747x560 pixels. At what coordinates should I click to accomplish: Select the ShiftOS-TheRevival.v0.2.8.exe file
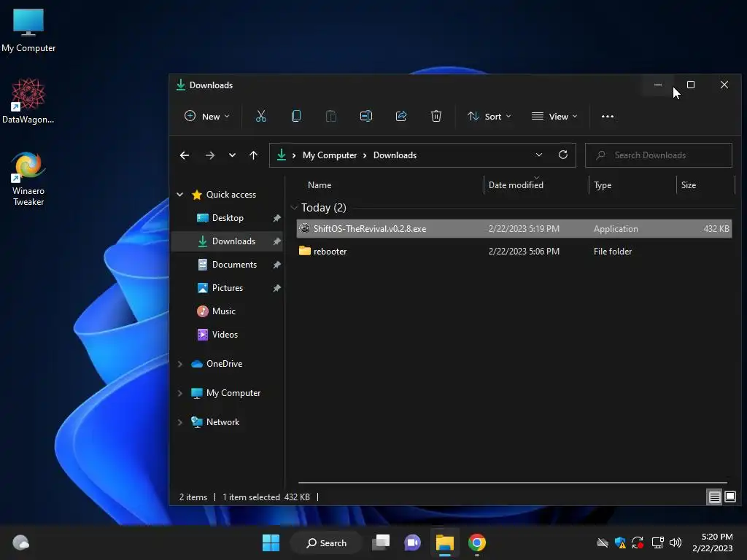point(514,228)
